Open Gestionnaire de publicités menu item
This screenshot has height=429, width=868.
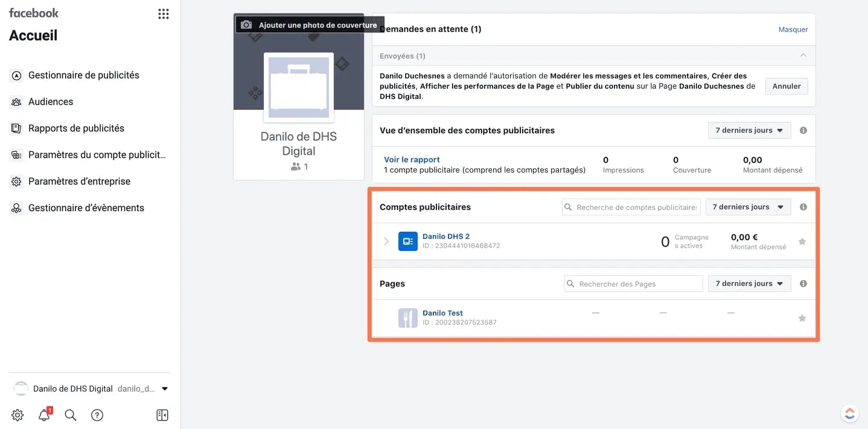coord(83,75)
